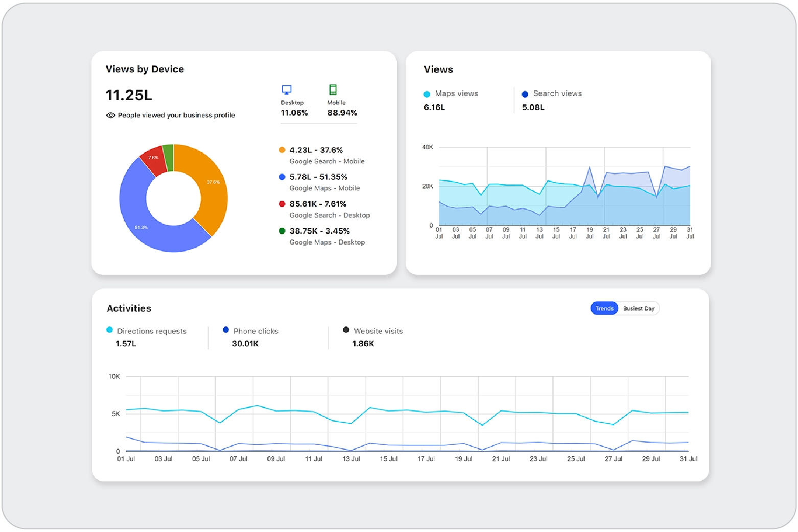
Task: Click the Mobile phone icon
Action: [333, 90]
